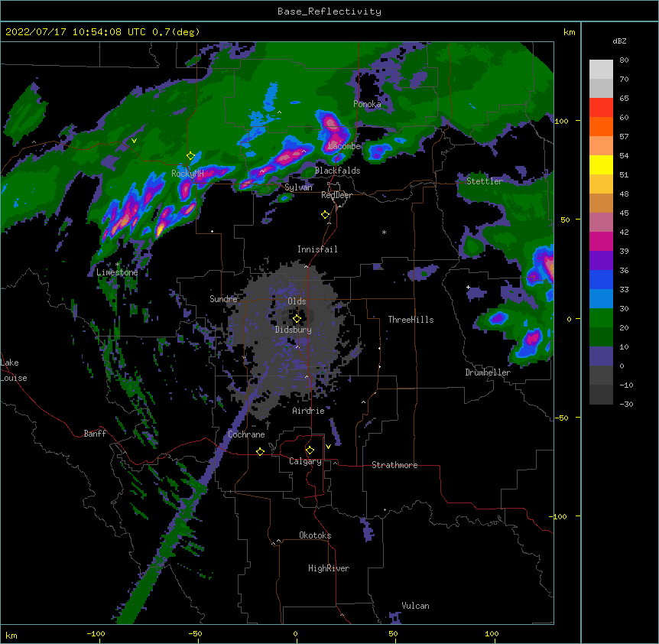The image size is (659, 644).
Task: Click the yellow diamond marker north of RockyMH
Action: tap(190, 156)
